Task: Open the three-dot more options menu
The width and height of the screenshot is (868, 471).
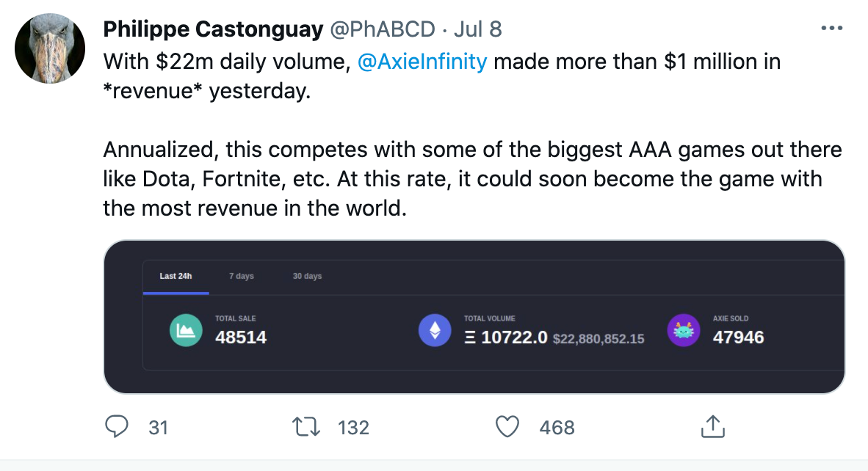Action: coord(831,28)
